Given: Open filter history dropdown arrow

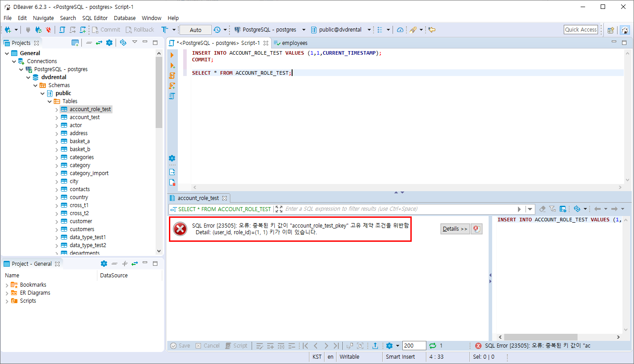Looking at the screenshot, I should (530, 209).
